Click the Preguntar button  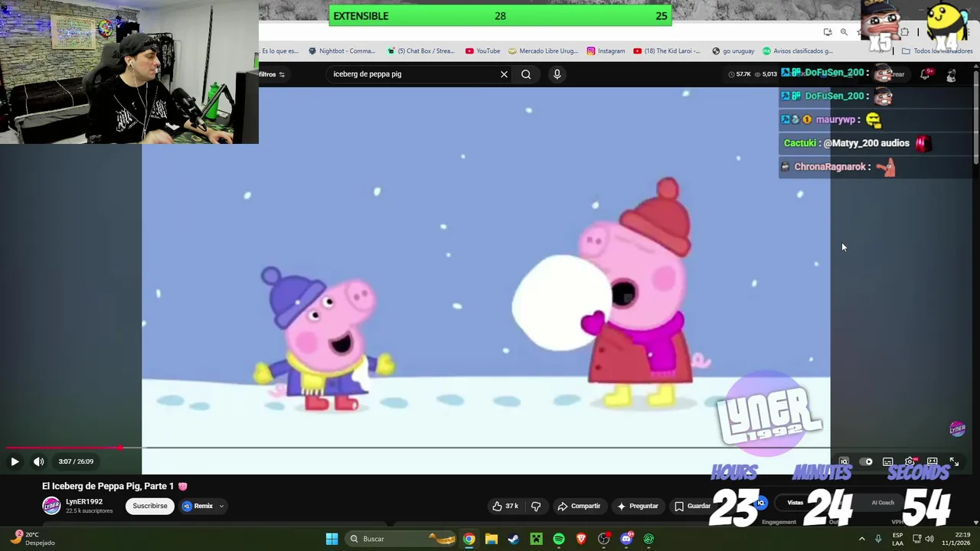[637, 506]
